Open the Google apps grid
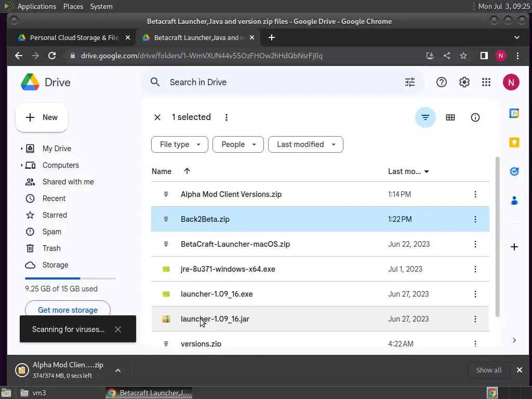 (x=486, y=82)
